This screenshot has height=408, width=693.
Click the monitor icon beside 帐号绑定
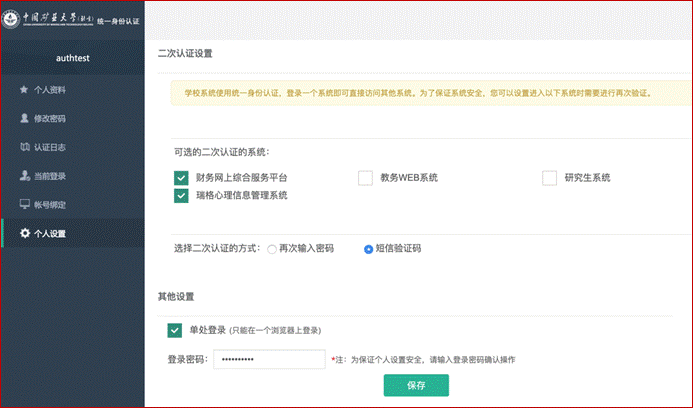[x=24, y=205]
